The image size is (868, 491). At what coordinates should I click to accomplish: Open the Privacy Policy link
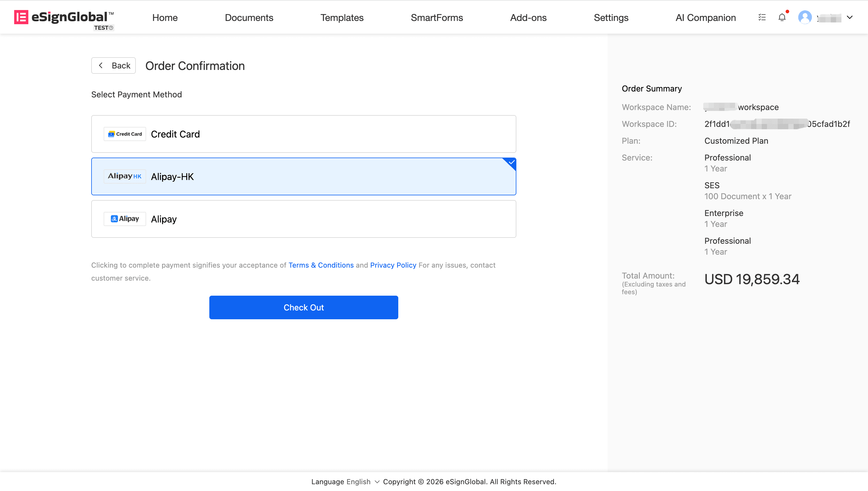point(393,265)
